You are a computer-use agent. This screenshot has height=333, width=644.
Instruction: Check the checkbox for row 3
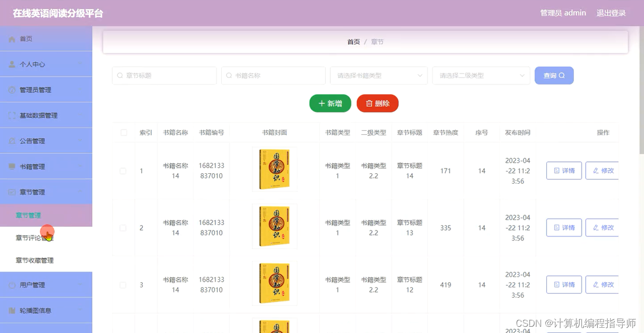point(123,285)
